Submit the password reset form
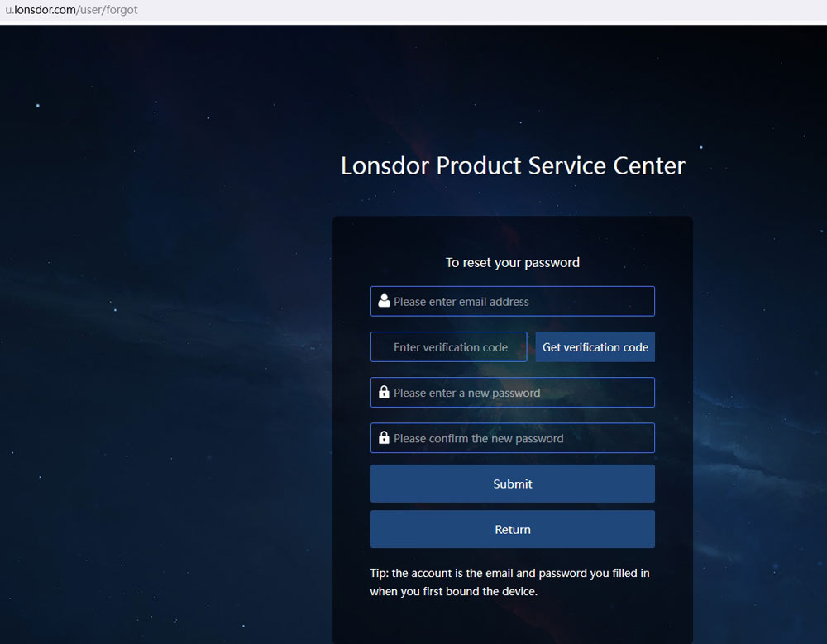Screen dimensions: 827x644 pos(512,484)
